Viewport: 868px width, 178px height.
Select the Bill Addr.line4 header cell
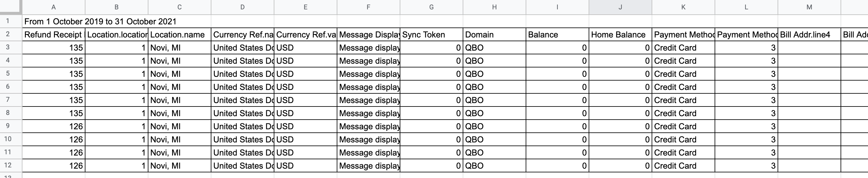pos(809,34)
